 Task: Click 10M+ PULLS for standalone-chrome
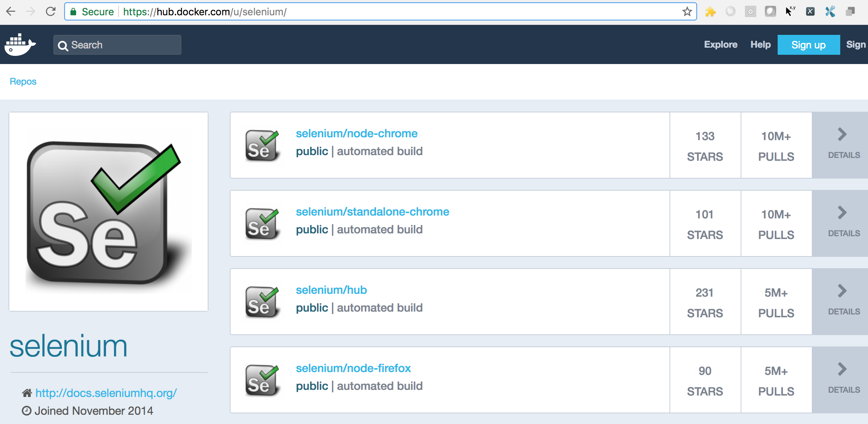coord(776,224)
